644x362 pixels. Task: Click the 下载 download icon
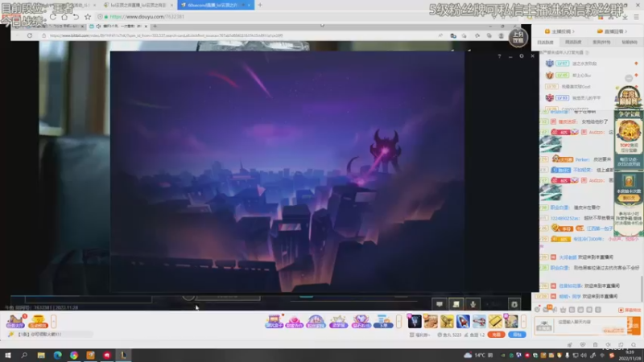(x=383, y=321)
